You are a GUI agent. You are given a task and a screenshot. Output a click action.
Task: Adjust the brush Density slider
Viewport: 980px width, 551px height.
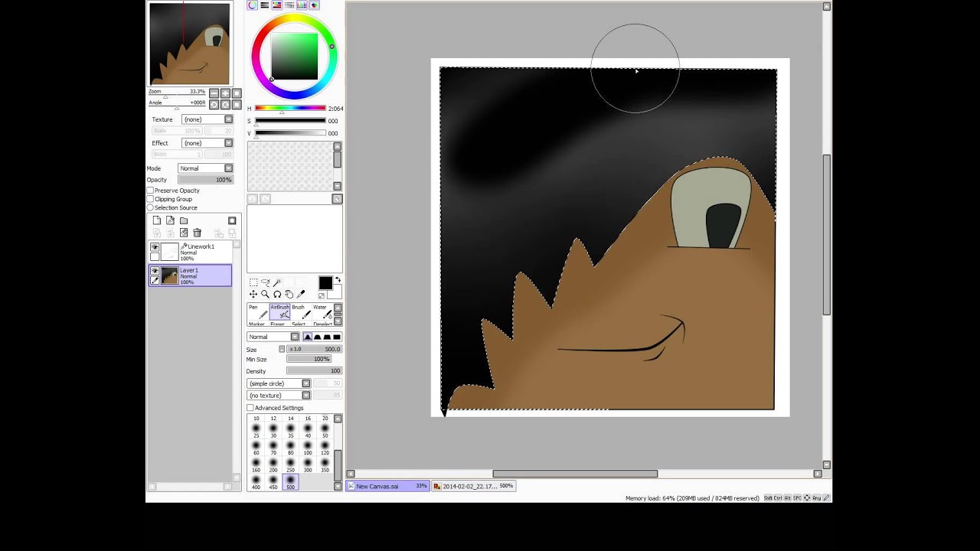point(314,371)
